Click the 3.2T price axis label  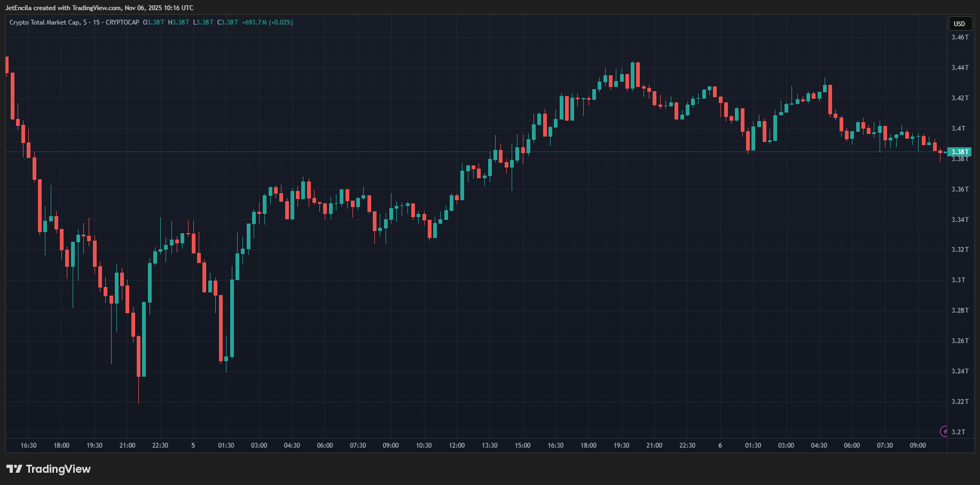[x=958, y=432]
